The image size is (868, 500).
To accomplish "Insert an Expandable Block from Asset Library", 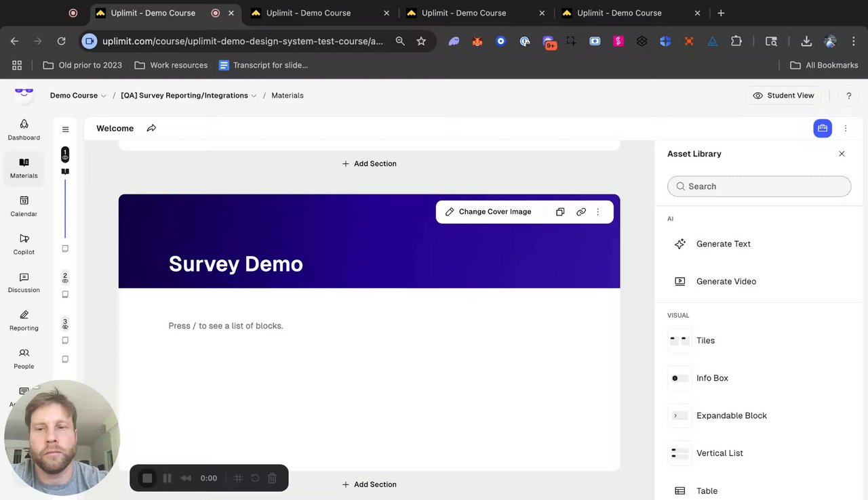I will click(x=759, y=415).
